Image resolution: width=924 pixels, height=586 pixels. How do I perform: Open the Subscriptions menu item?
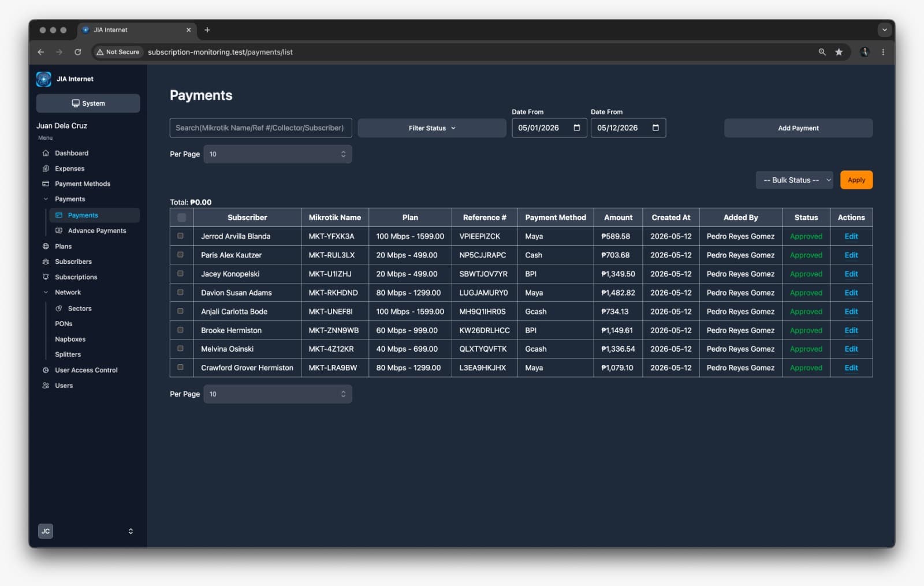[x=76, y=277]
